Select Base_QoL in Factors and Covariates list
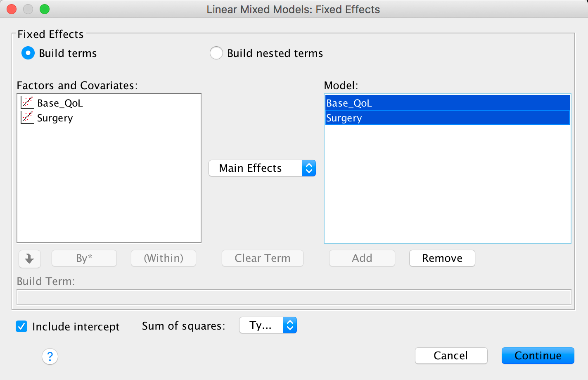Image resolution: width=588 pixels, height=380 pixels. coord(60,103)
